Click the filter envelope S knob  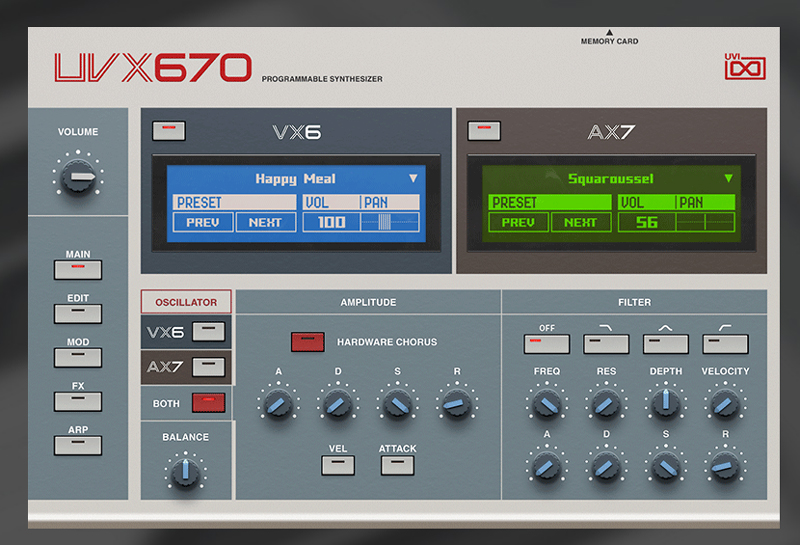pyautogui.click(x=666, y=467)
